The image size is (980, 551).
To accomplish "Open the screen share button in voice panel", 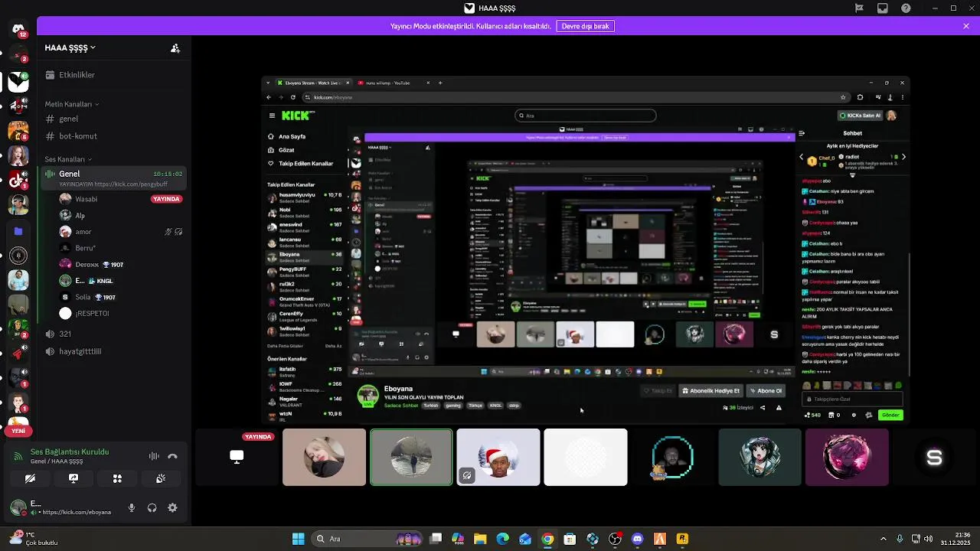I will [73, 478].
